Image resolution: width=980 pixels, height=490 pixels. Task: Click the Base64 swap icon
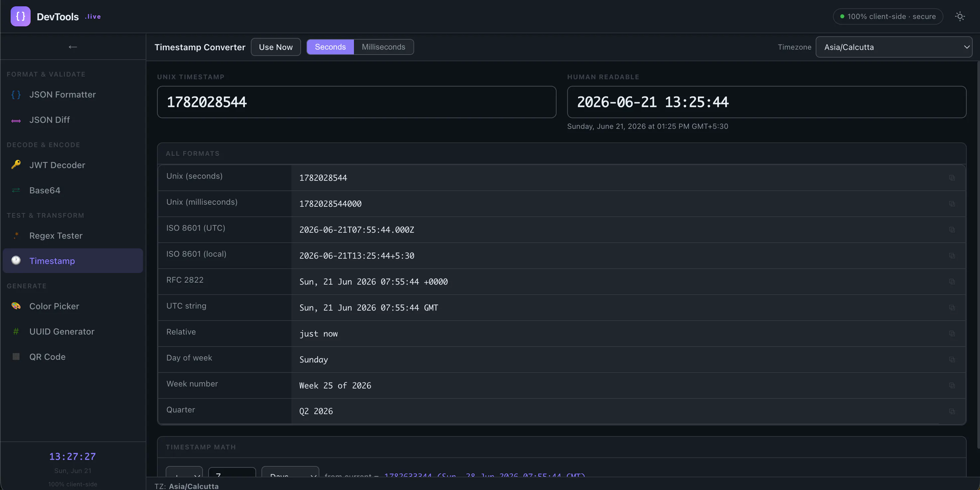tap(16, 190)
